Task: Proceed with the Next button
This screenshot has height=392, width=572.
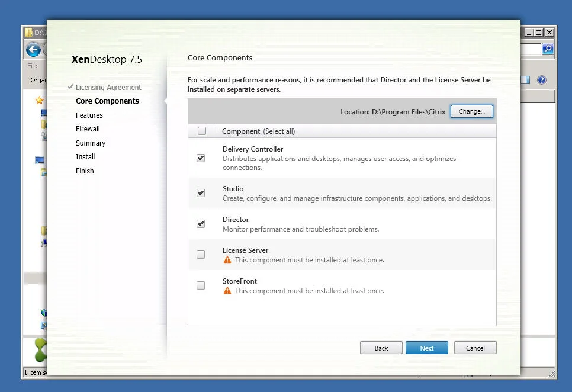Action: pyautogui.click(x=427, y=348)
